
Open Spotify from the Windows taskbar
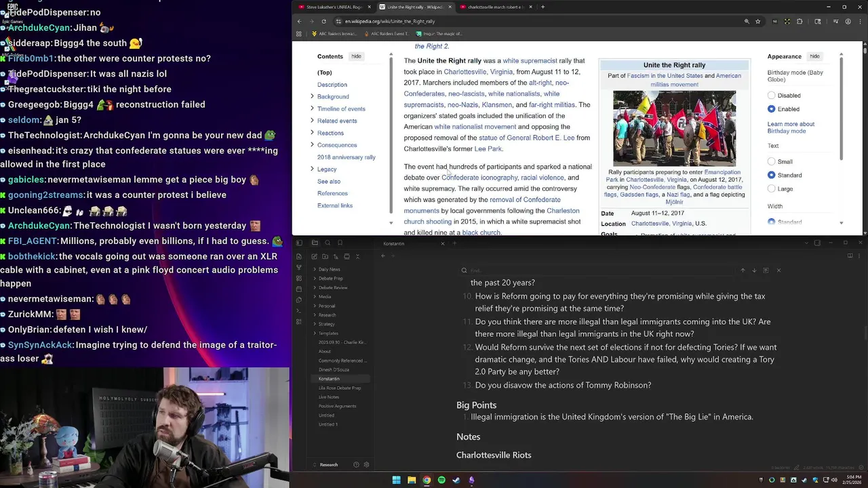pos(441,480)
